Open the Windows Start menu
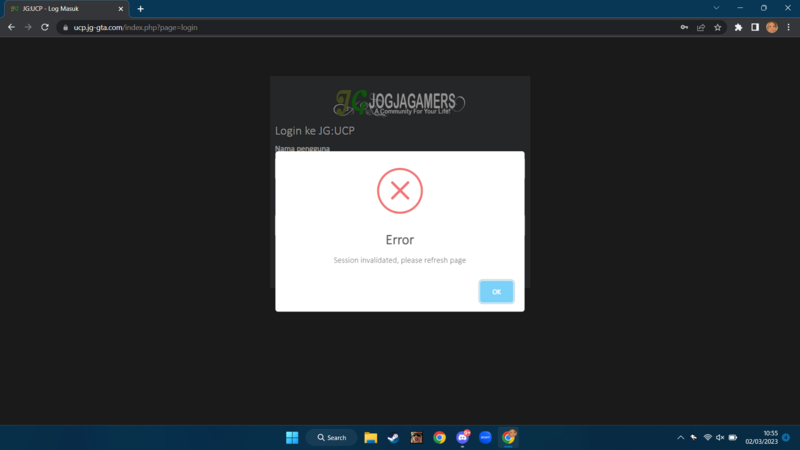Screen dimensions: 800x450 pyautogui.click(x=292, y=437)
